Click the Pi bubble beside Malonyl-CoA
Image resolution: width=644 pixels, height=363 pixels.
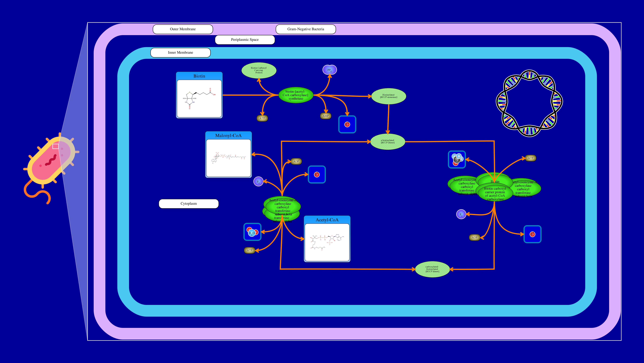[258, 181]
